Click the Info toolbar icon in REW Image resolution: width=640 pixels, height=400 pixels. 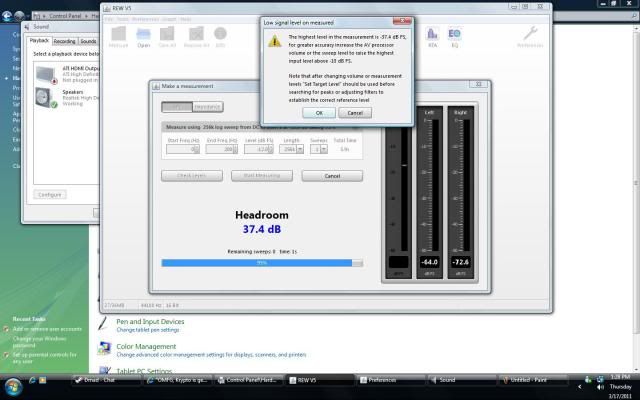pyautogui.click(x=220, y=37)
